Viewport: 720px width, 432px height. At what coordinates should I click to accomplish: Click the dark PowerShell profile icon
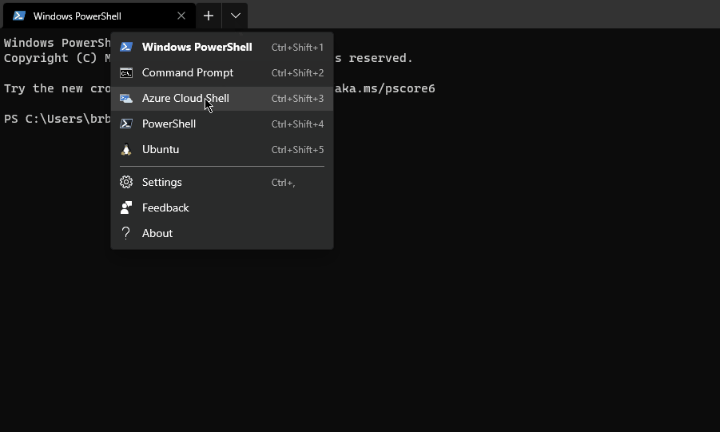coord(126,124)
